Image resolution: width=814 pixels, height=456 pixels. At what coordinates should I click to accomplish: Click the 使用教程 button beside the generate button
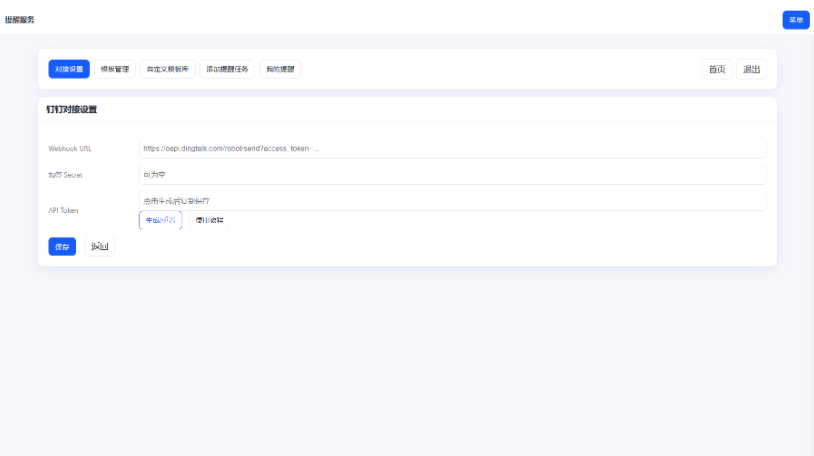[x=209, y=220]
